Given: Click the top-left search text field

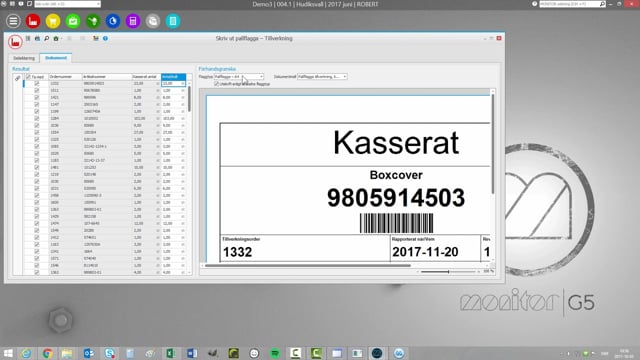Looking at the screenshot, I should point(65,4).
